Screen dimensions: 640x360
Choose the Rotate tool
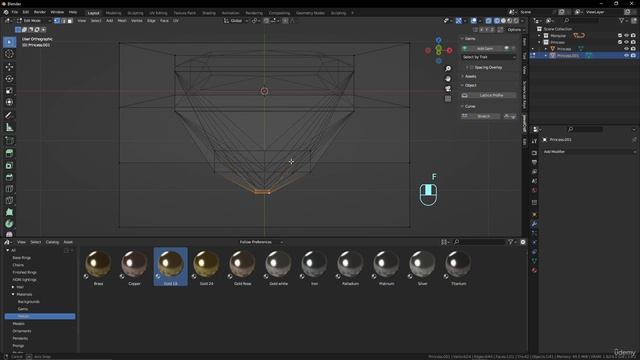pyautogui.click(x=9, y=78)
